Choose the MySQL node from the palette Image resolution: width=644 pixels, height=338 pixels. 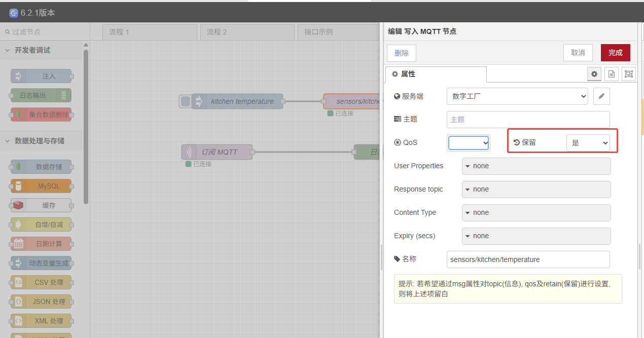(41, 185)
